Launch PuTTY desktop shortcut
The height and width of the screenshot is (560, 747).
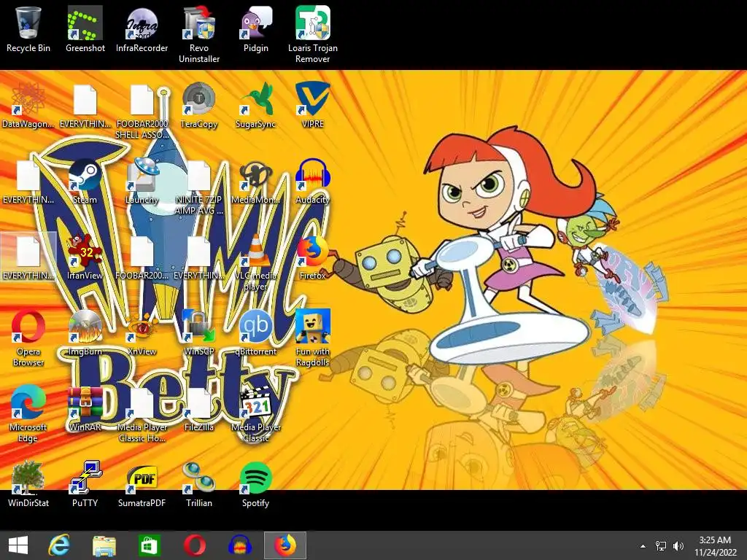(x=85, y=484)
